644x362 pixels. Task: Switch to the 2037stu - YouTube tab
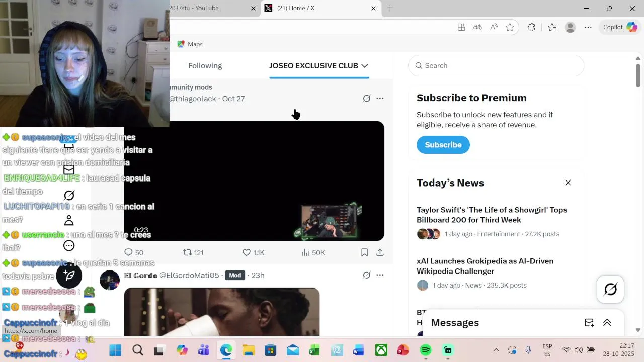pos(211,8)
